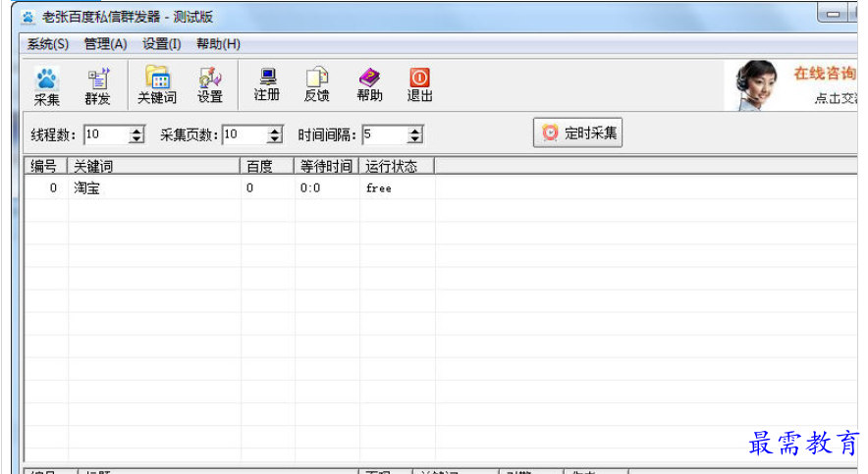Sort by the 运行状态 column header
The width and height of the screenshot is (868, 474).
click(397, 166)
